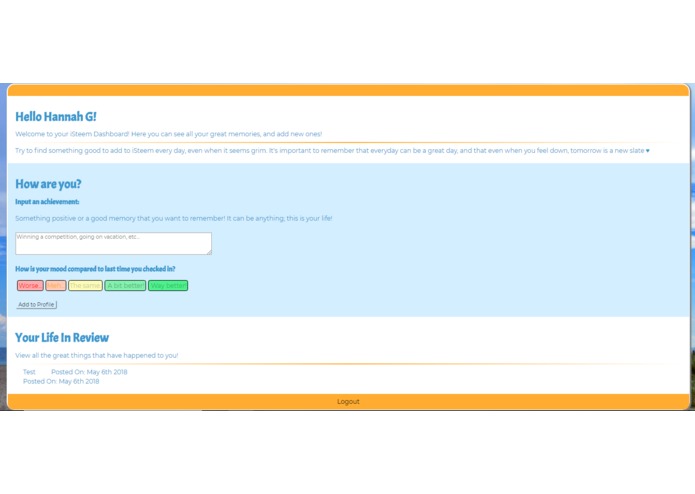Click the 'Your Life In Review' heading

point(62,338)
